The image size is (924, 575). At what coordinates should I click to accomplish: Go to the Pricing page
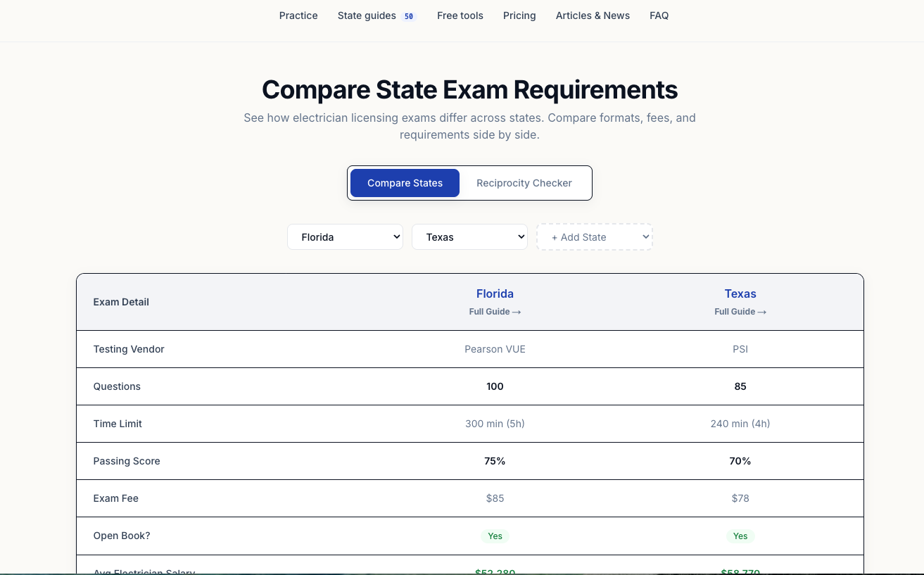tap(519, 15)
